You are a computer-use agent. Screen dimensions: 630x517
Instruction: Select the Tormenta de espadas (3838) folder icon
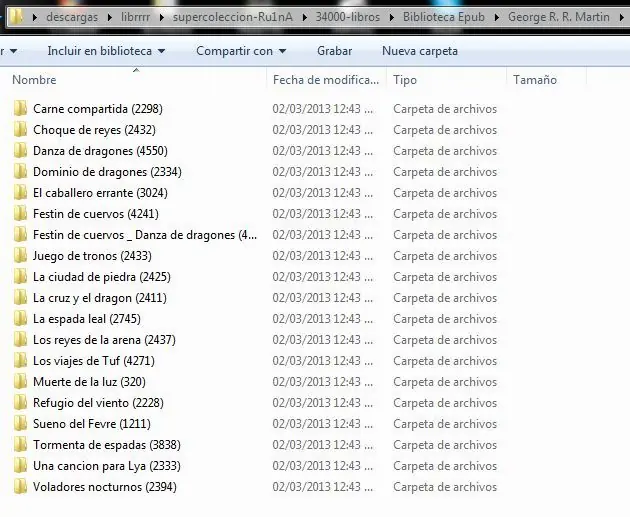(x=20, y=445)
